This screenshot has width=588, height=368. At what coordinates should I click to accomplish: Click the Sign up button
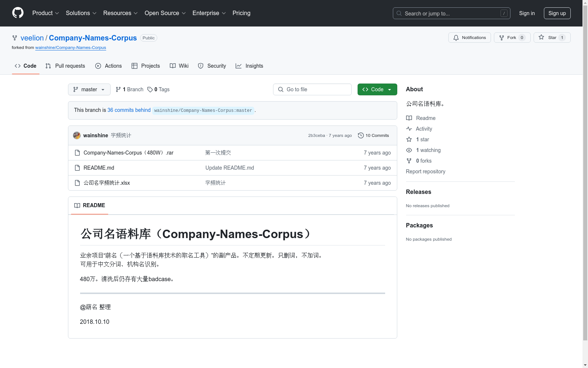557,13
